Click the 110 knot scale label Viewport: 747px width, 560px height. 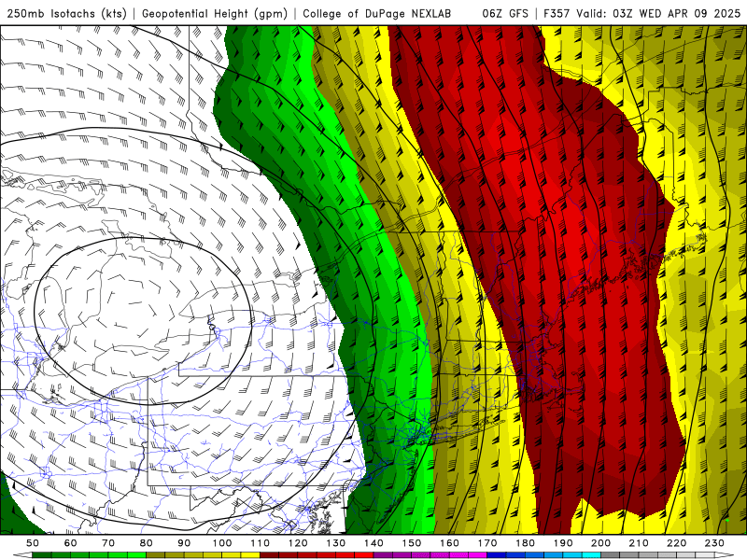tap(261, 543)
